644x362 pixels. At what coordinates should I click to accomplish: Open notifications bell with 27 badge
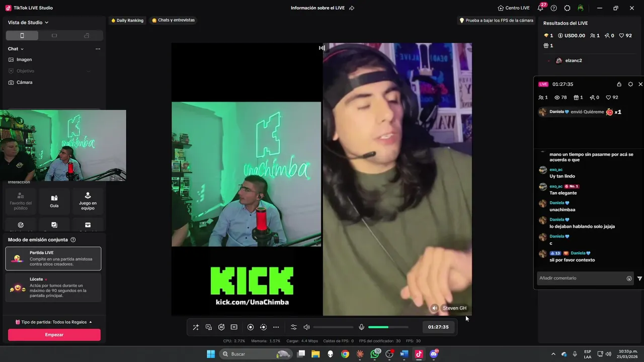pyautogui.click(x=541, y=8)
